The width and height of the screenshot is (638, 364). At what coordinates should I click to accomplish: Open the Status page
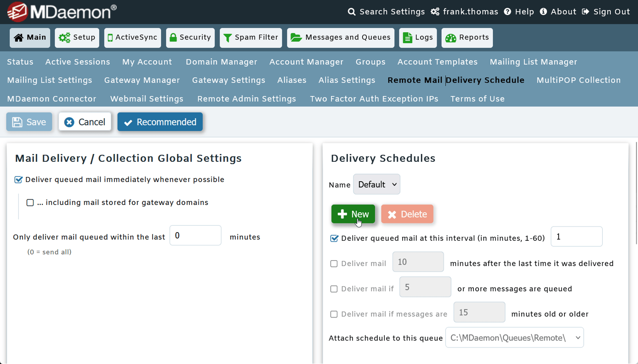point(20,62)
